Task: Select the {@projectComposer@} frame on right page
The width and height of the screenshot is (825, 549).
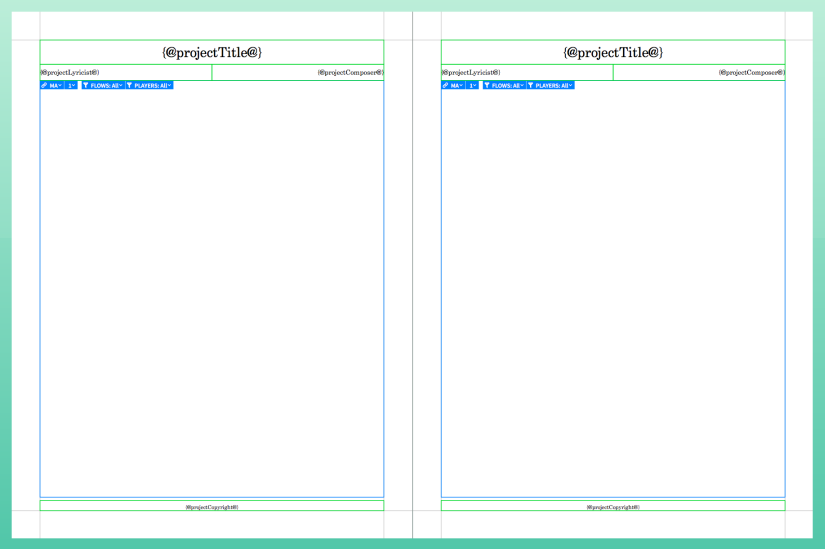Action: click(699, 72)
